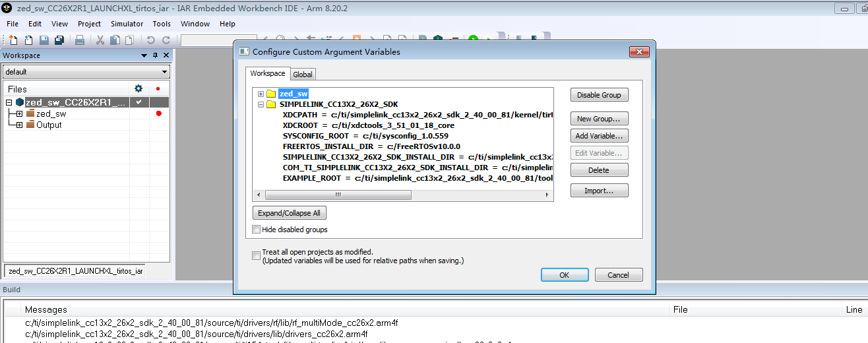Open the Workspace panel dropdown arrow
868x343 pixels.
click(144, 55)
